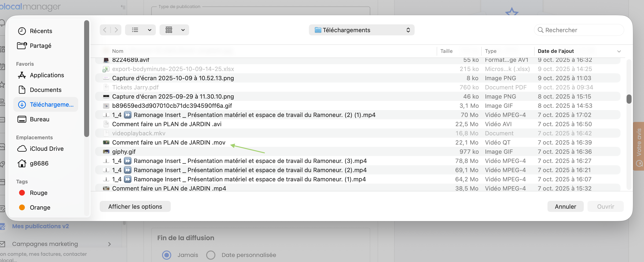Screen dimensions: 644x262
Task: Open the list view options chevron
Action: pyautogui.click(x=149, y=30)
